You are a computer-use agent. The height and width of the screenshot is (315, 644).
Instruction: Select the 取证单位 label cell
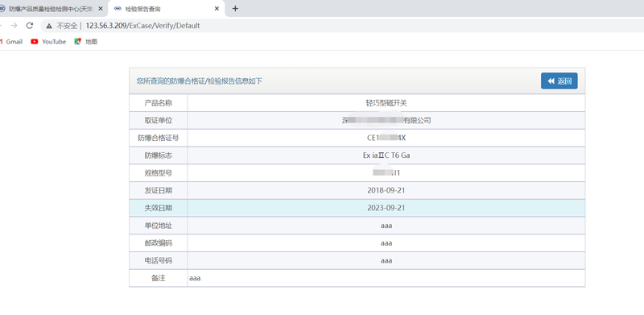pos(158,121)
